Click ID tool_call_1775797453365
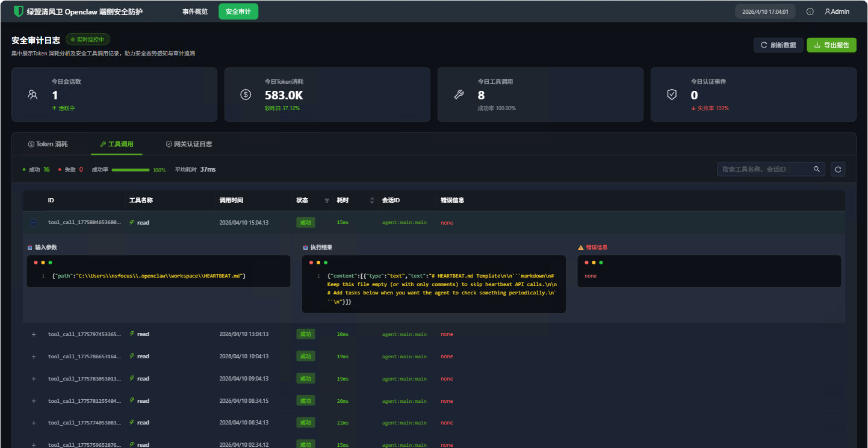This screenshot has height=448, width=868. pos(84,334)
